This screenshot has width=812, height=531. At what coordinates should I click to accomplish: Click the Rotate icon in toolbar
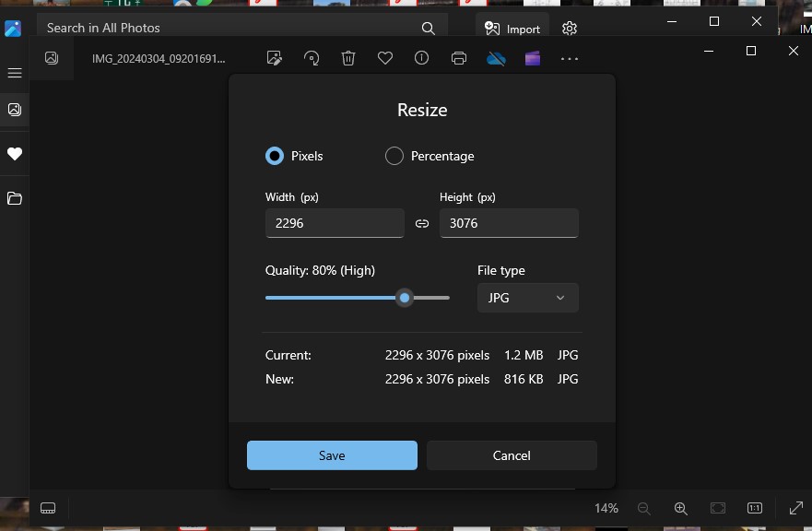[x=312, y=58]
